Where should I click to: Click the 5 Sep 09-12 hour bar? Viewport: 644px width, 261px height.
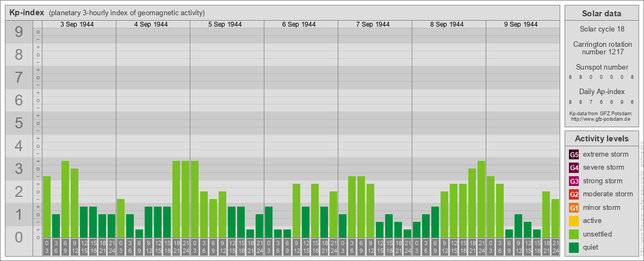(222, 214)
